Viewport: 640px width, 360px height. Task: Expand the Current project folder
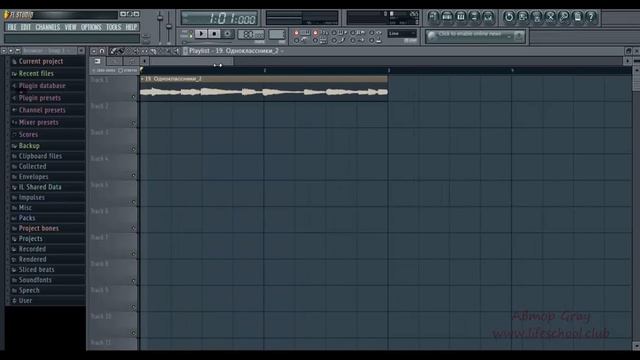14,62
